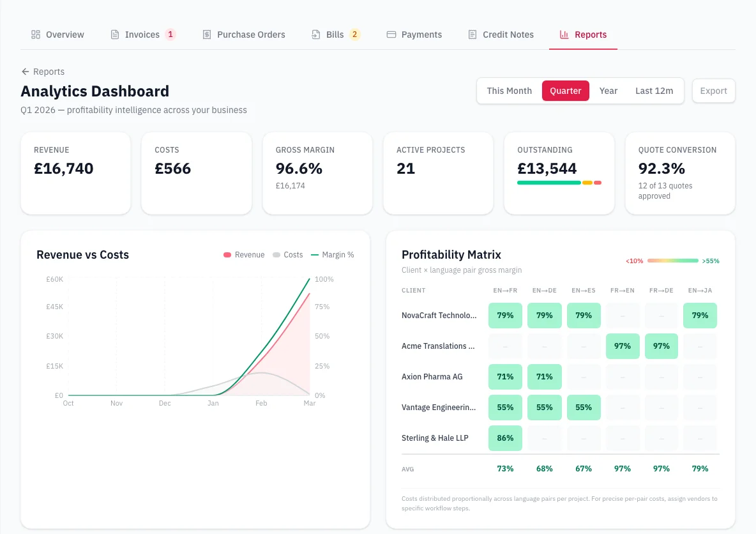Toggle the Revenue series in the chart legend
The width and height of the screenshot is (756, 534).
point(243,254)
